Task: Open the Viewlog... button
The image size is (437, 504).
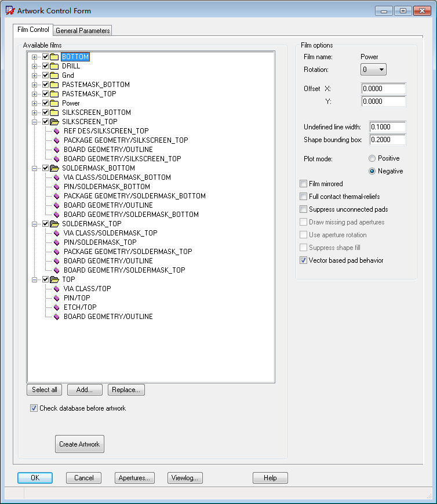Action: 185,478
